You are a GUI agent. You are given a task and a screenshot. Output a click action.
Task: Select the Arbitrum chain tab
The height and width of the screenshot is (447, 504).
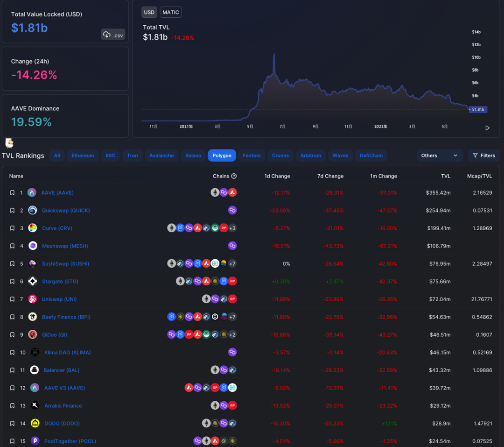[310, 156]
